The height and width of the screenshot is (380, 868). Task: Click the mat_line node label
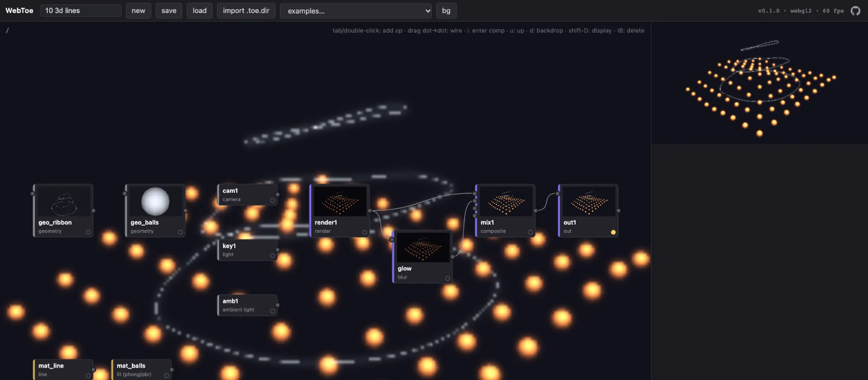(x=51, y=366)
